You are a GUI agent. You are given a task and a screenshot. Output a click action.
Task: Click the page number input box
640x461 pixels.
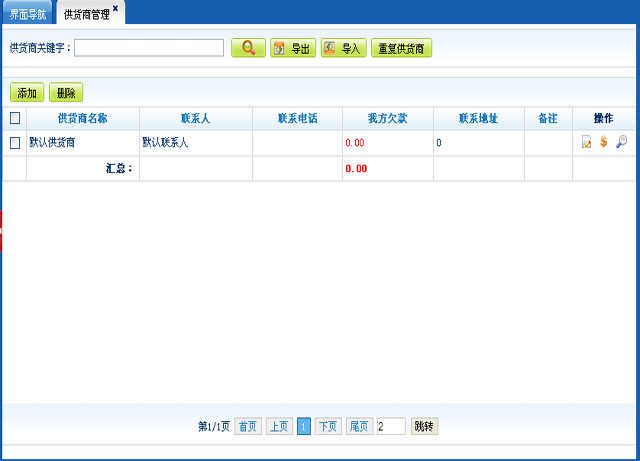(x=391, y=427)
